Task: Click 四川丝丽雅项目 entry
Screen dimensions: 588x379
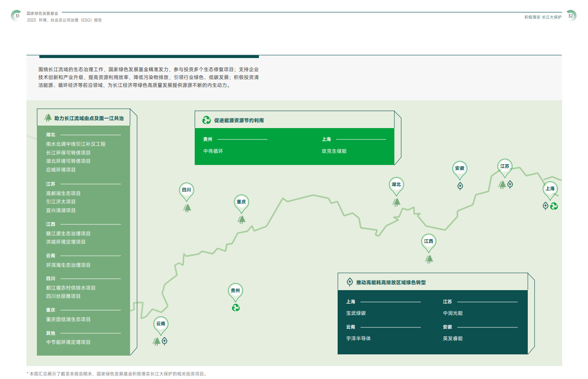Action: 63,296
